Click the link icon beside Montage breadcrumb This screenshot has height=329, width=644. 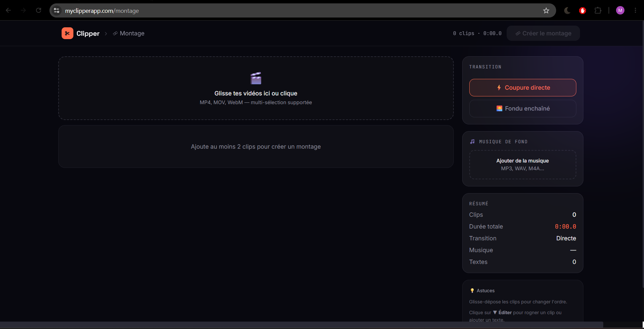pos(115,33)
